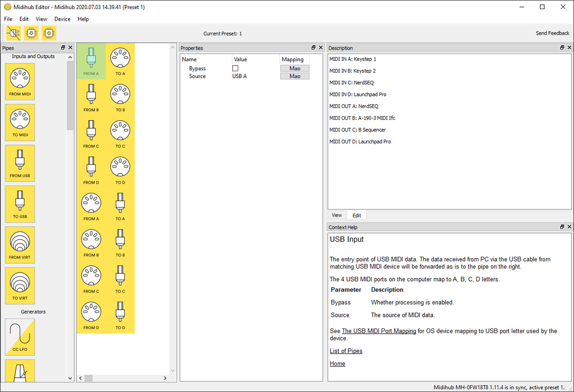
Task: Select the FROM B USB pipe on canvas
Action: tap(91, 98)
